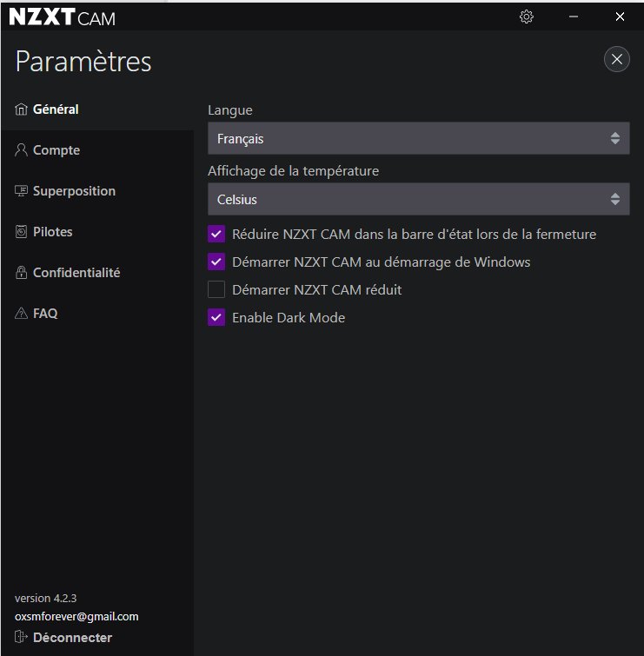Click the NZXT CAM logo

tap(62, 17)
